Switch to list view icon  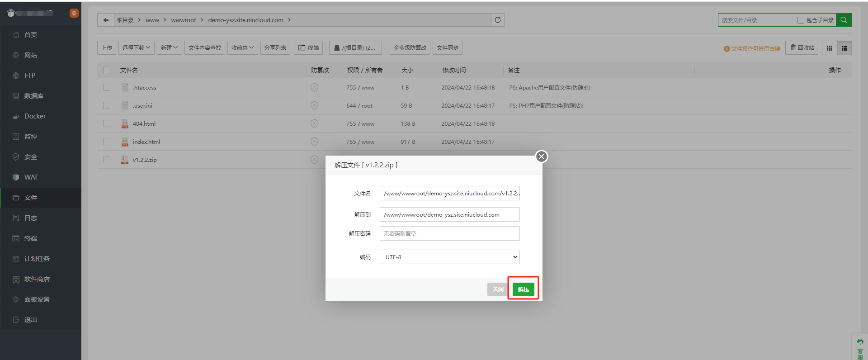pos(844,48)
